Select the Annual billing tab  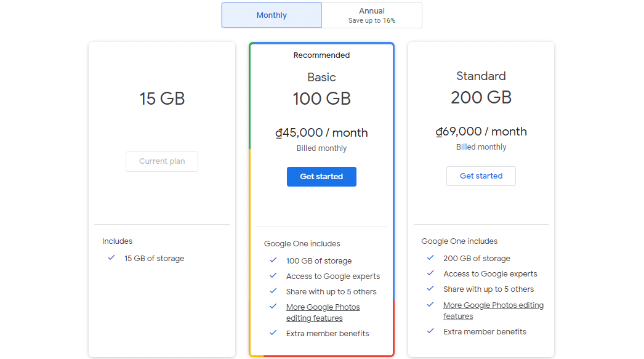point(372,15)
